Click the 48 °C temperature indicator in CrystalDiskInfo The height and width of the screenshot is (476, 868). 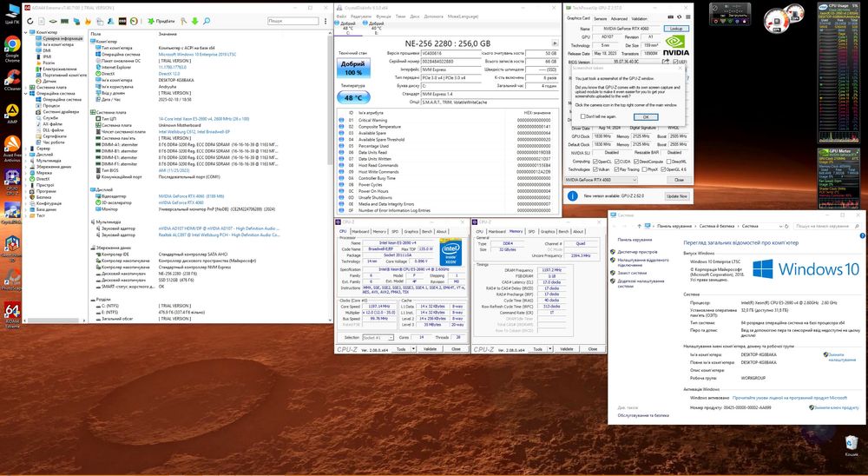click(x=353, y=97)
